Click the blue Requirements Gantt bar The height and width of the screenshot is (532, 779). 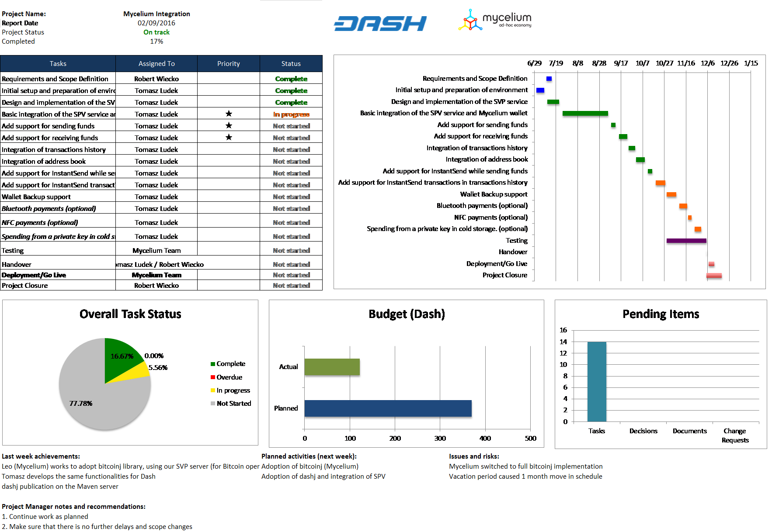(549, 79)
